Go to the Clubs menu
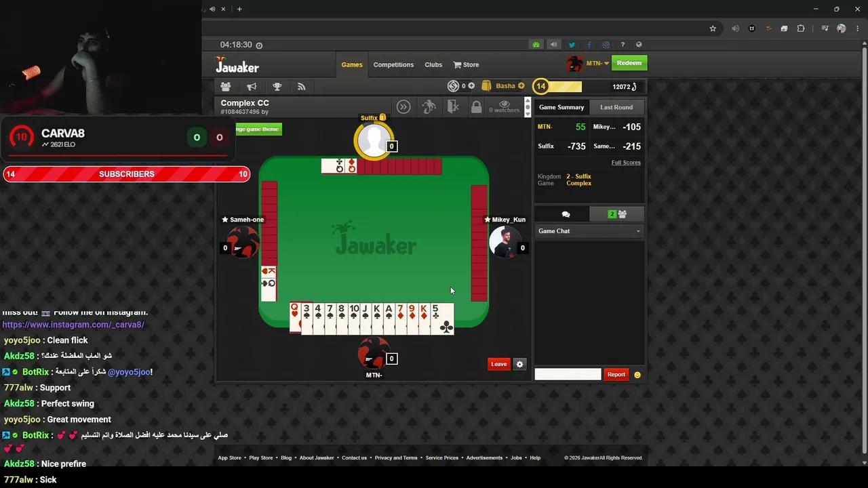The width and height of the screenshot is (868, 488). [x=433, y=65]
